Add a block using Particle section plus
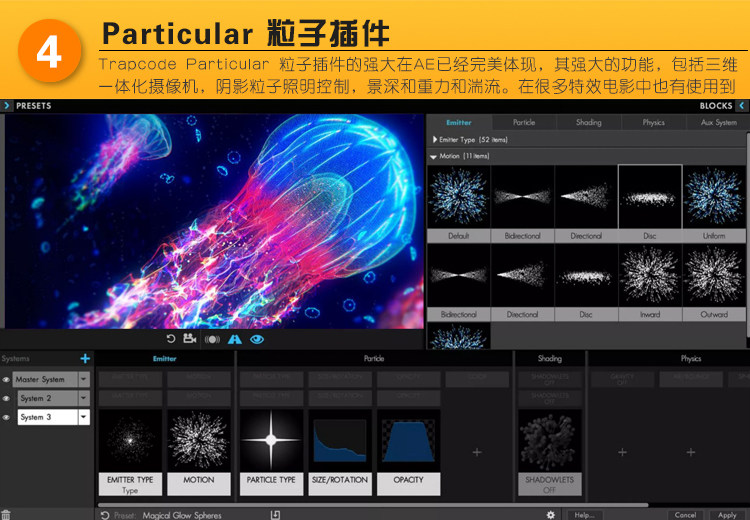The height and width of the screenshot is (520, 750). (477, 452)
